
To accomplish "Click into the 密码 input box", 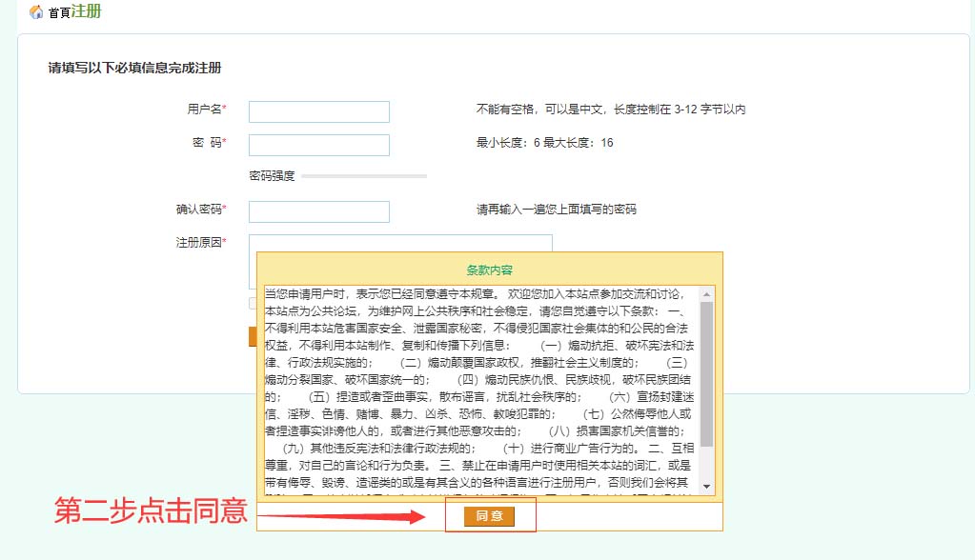I will click(318, 145).
